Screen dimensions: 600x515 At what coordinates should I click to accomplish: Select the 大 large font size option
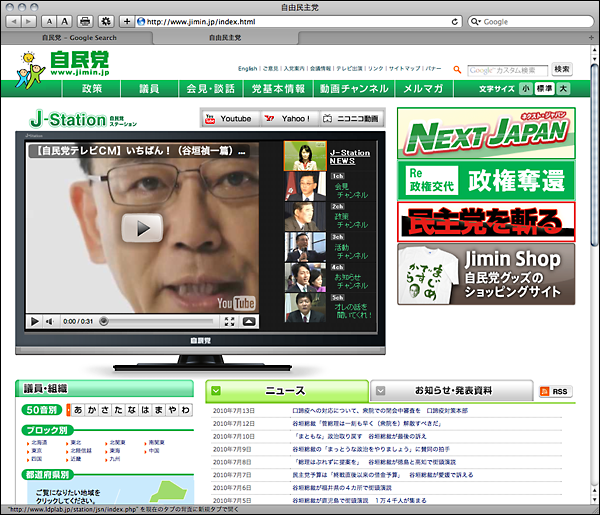(563, 89)
